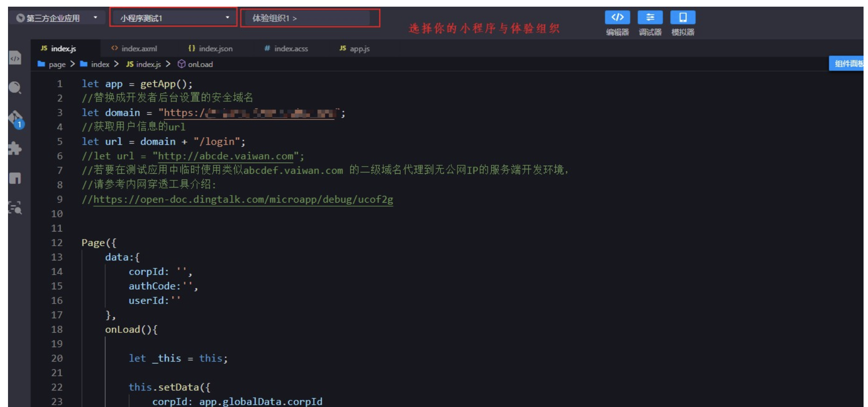Open the npm package sidebar icon
The height and width of the screenshot is (407, 868).
coord(15,178)
